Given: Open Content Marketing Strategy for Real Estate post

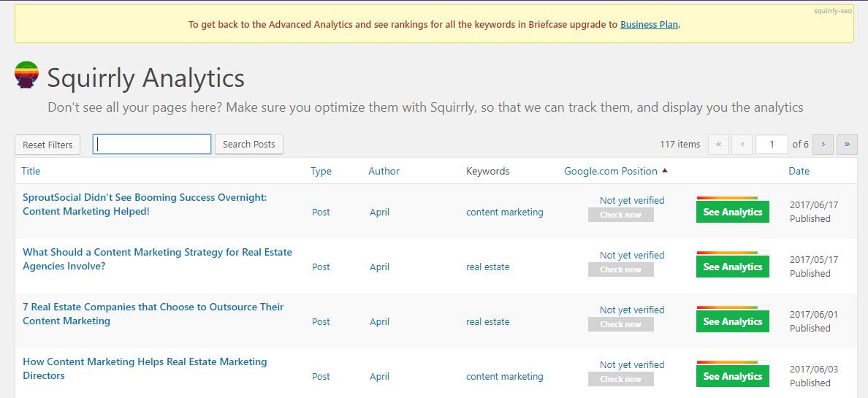Looking at the screenshot, I should tap(157, 259).
